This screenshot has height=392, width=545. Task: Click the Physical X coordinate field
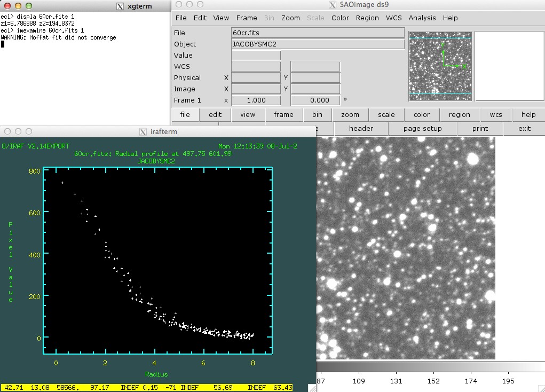click(x=256, y=77)
